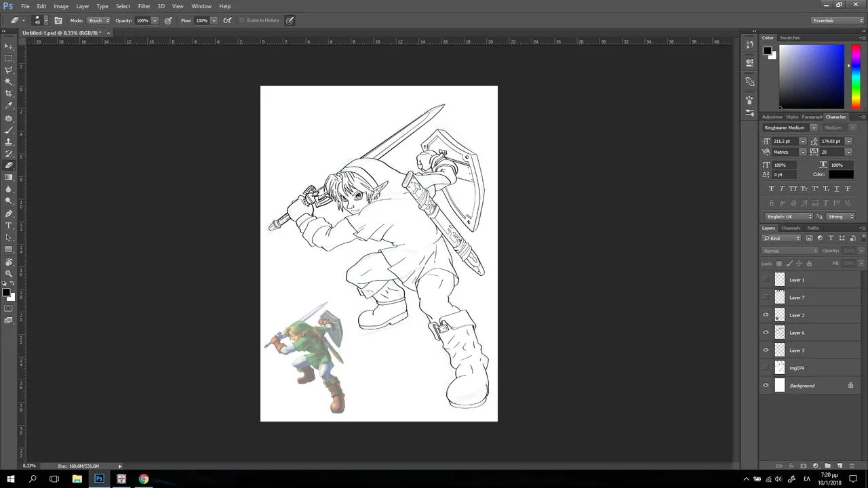Select the Clone Stamp tool

click(x=9, y=142)
